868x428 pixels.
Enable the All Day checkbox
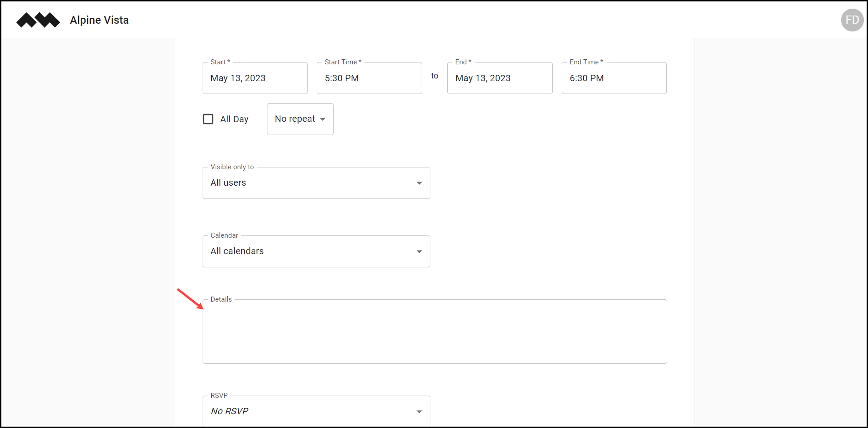coord(208,119)
